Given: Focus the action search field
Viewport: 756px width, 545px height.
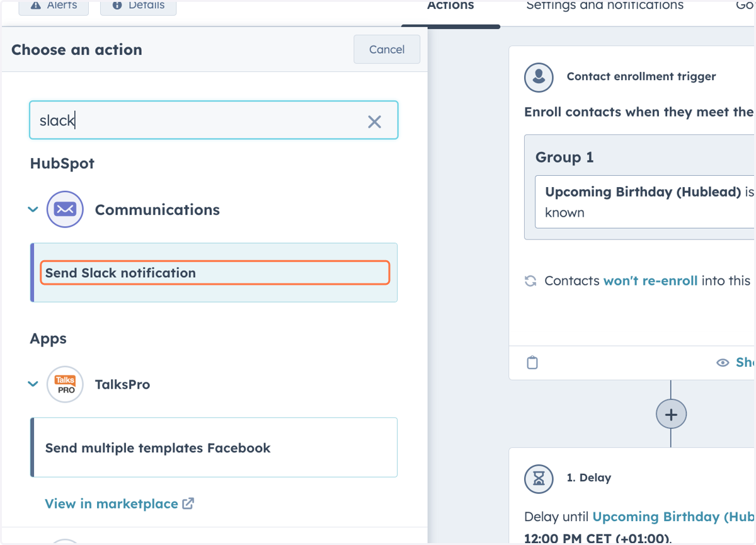Looking at the screenshot, I should tap(214, 120).
